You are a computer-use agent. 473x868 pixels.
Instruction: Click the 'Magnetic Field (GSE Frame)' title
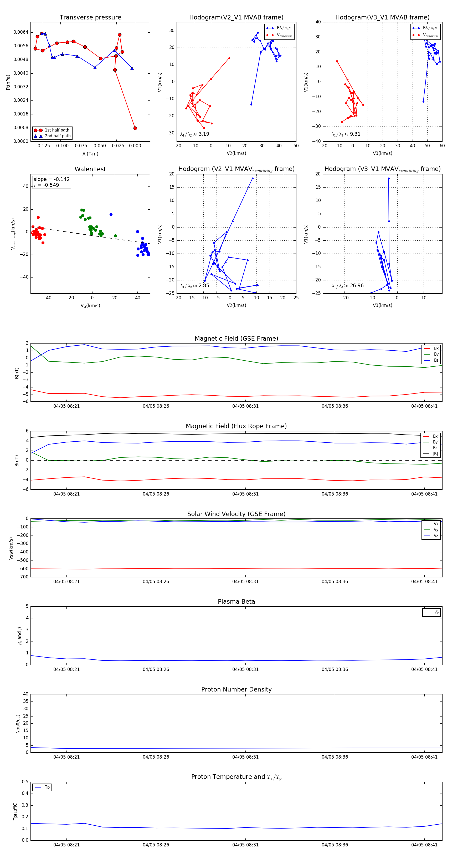236,339
